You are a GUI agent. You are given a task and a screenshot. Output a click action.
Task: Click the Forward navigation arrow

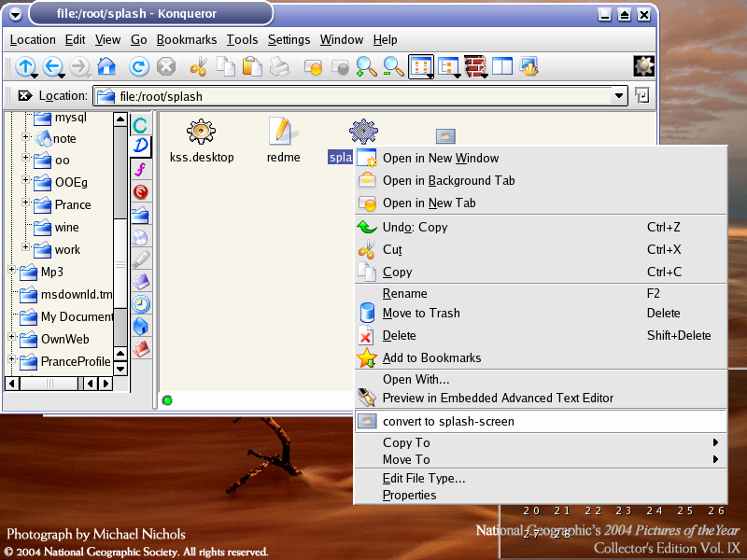click(x=79, y=66)
